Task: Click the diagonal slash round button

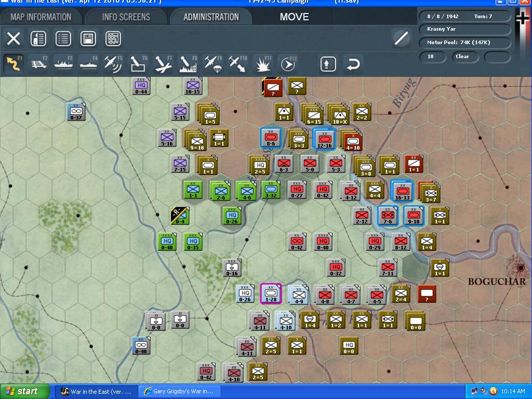Action: point(401,38)
